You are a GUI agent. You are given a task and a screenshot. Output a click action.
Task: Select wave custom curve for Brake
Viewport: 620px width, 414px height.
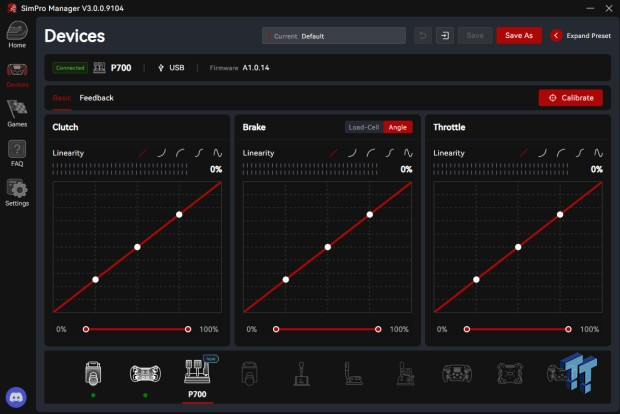pos(408,153)
